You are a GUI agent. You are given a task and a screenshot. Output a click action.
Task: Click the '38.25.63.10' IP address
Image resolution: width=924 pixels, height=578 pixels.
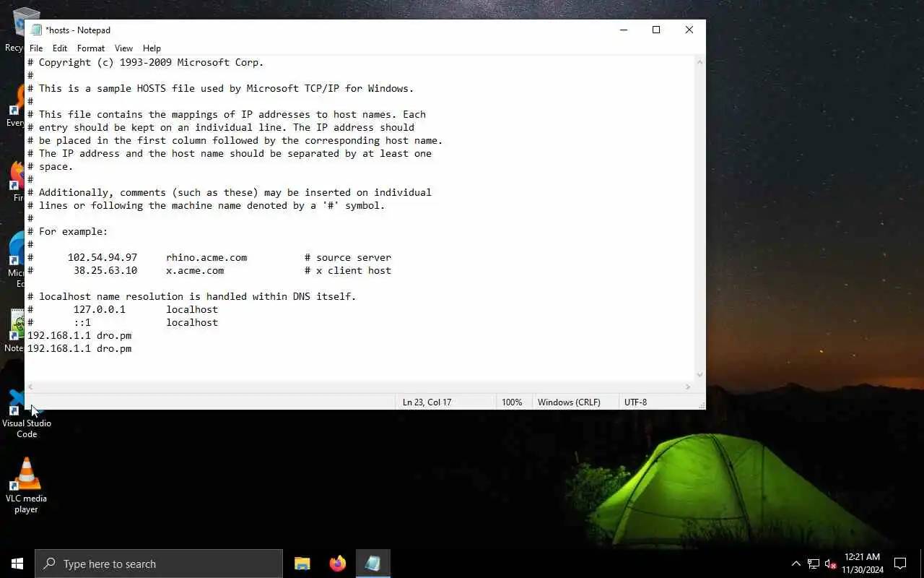pyautogui.click(x=105, y=270)
